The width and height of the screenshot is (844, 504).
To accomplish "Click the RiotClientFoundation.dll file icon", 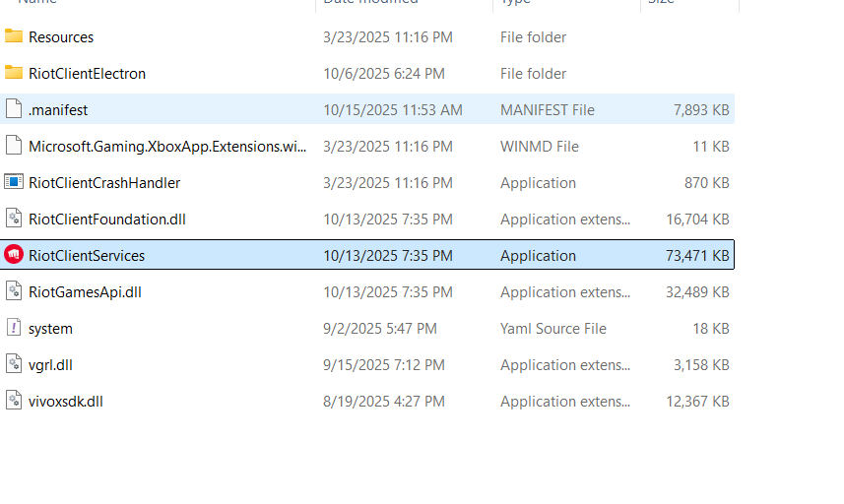I will 14,220.
